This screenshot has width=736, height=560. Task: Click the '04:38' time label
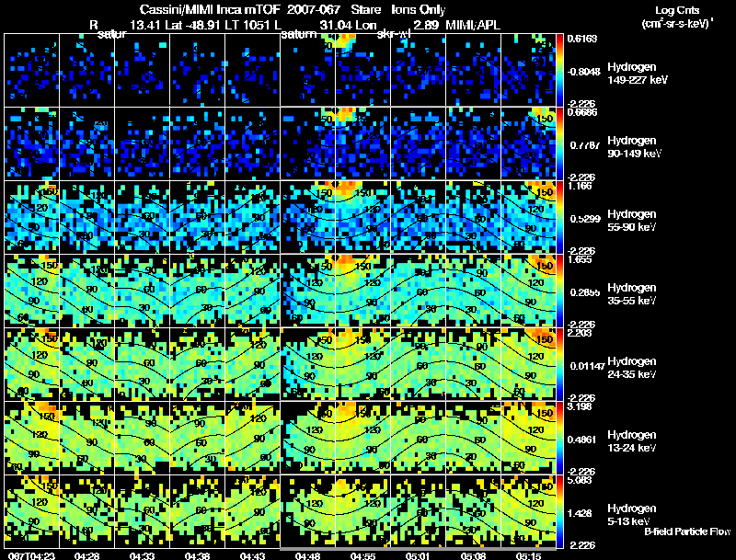click(x=197, y=555)
